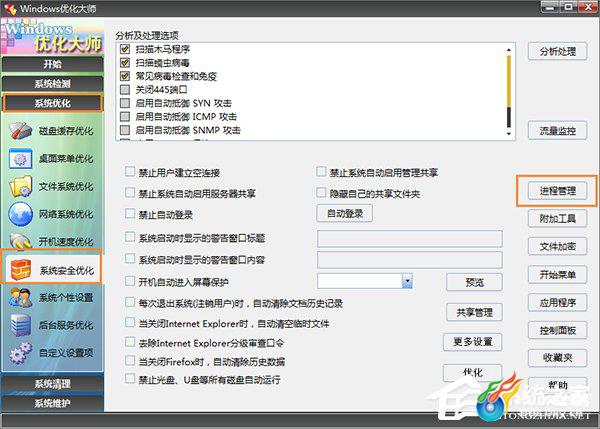
Task: Click the 分析处理 button
Action: 558,51
